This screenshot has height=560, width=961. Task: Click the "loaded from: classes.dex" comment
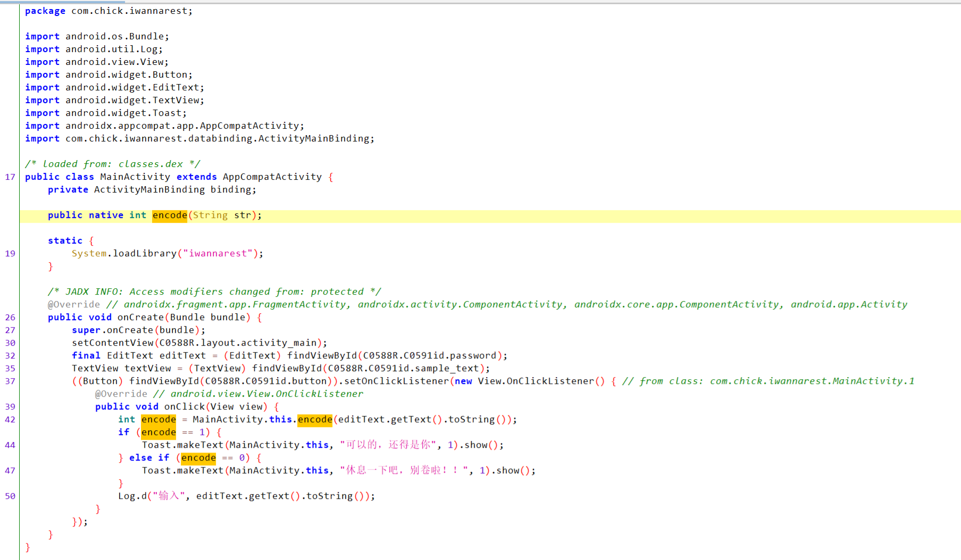[x=112, y=164]
